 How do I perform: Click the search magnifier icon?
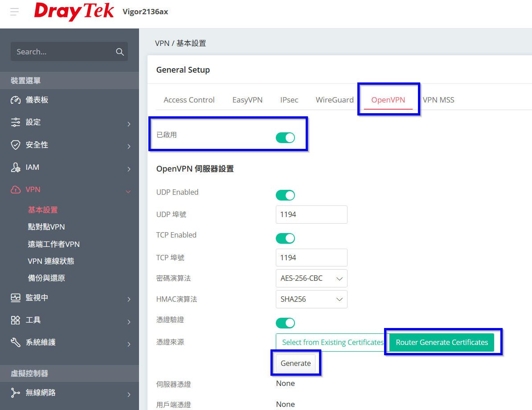[x=119, y=52]
